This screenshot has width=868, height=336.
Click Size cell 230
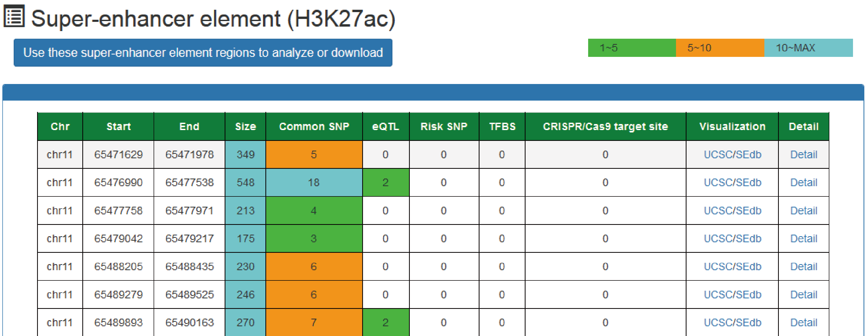coord(245,266)
